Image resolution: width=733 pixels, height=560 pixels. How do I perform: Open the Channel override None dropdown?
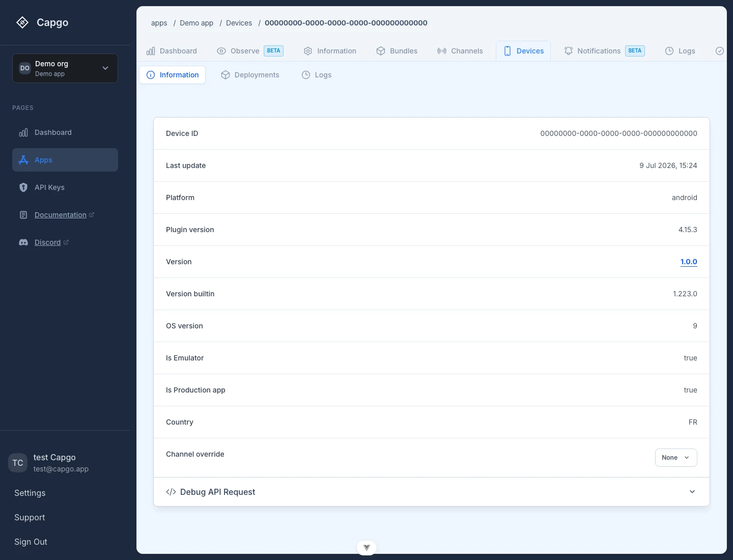tap(676, 458)
